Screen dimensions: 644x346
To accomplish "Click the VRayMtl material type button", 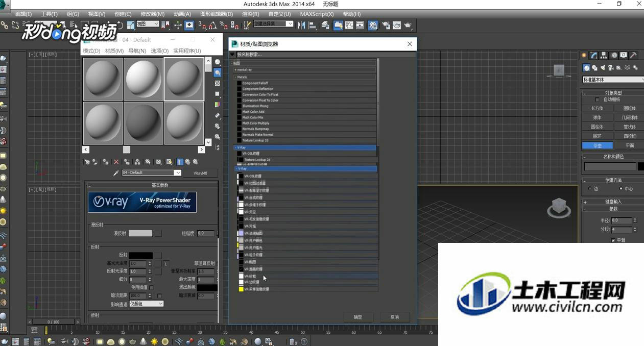I will tap(200, 173).
